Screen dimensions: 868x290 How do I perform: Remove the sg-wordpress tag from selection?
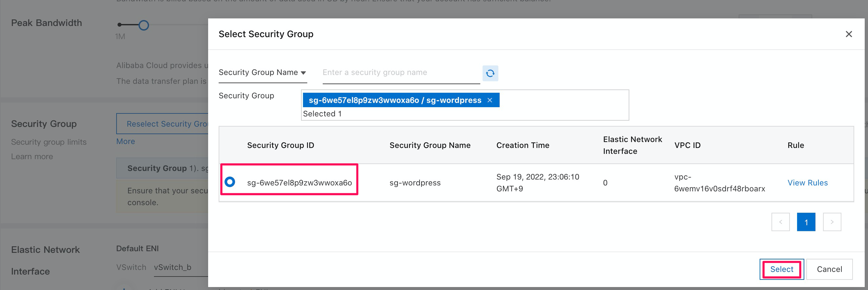tap(489, 100)
